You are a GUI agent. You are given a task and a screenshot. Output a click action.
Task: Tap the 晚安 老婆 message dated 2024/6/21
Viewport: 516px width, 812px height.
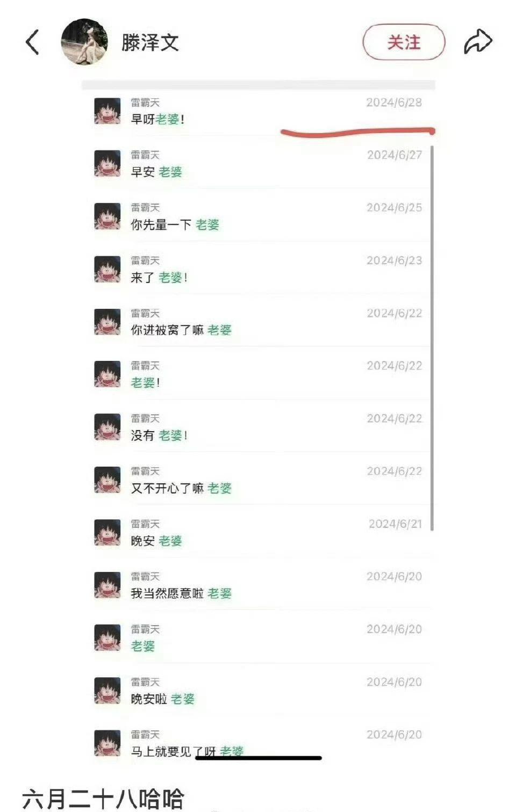[258, 532]
